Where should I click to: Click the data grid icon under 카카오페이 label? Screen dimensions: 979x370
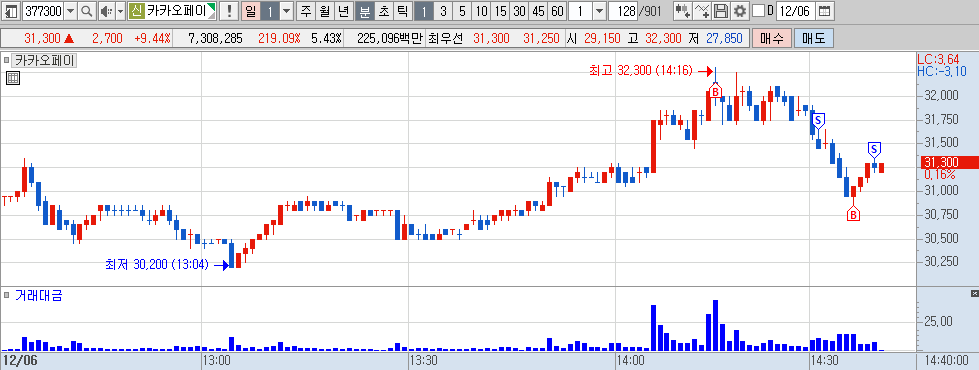click(12, 78)
